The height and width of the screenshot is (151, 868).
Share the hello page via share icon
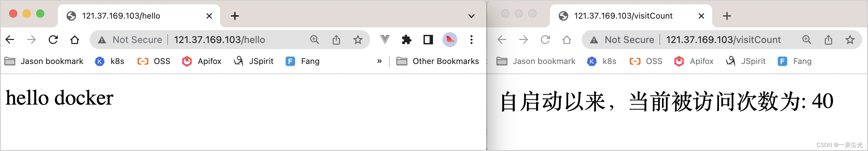coord(336,40)
